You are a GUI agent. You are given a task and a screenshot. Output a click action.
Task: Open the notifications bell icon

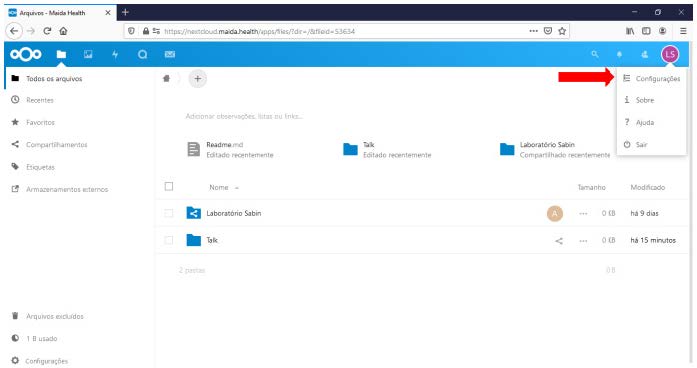(619, 54)
